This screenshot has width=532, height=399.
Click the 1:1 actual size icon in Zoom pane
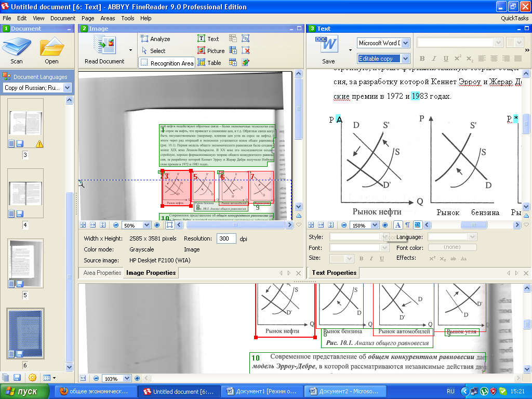83,378
